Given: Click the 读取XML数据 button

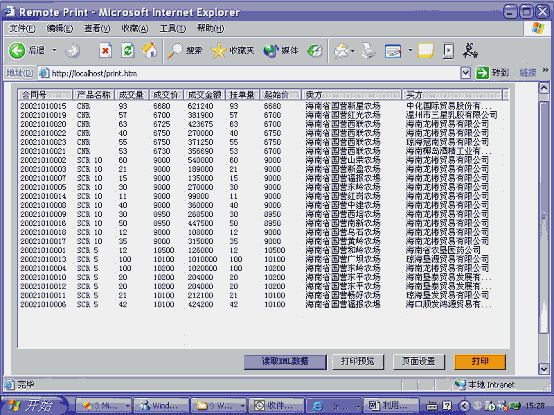Looking at the screenshot, I should pos(285,361).
